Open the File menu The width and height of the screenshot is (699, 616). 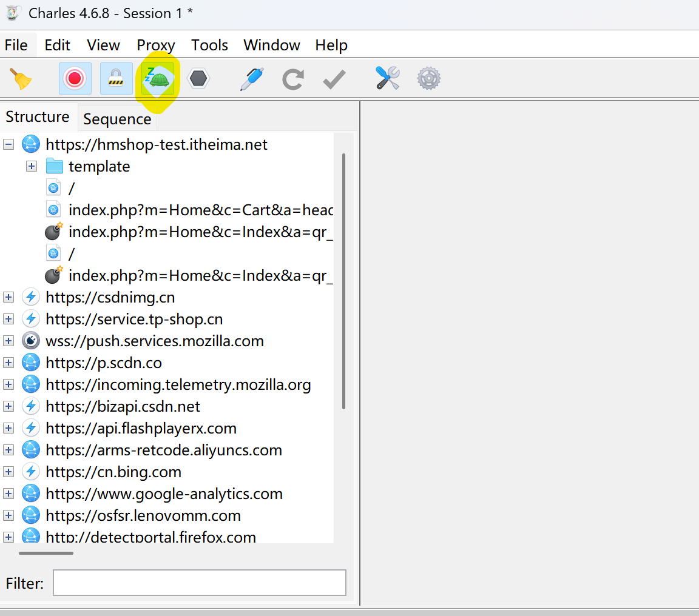click(16, 45)
